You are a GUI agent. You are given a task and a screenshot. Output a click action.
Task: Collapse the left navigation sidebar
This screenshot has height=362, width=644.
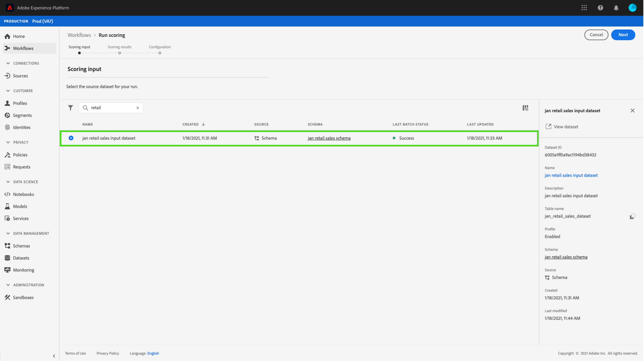pyautogui.click(x=54, y=356)
